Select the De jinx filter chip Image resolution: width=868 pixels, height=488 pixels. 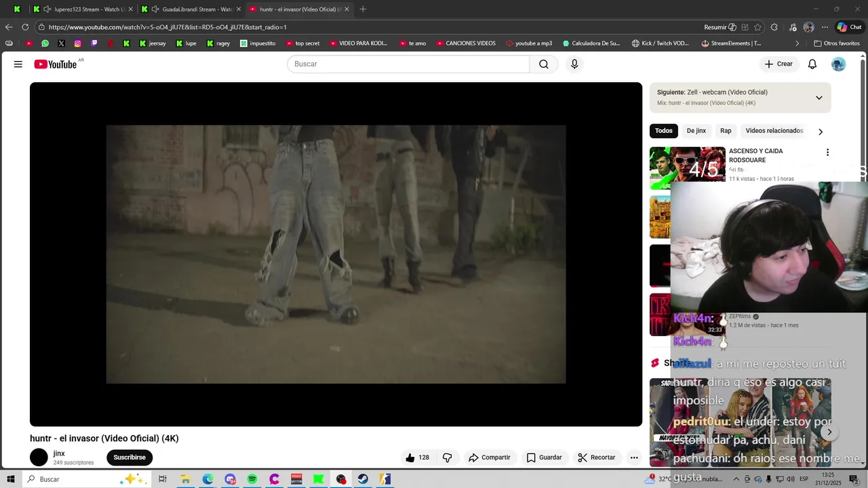(696, 131)
